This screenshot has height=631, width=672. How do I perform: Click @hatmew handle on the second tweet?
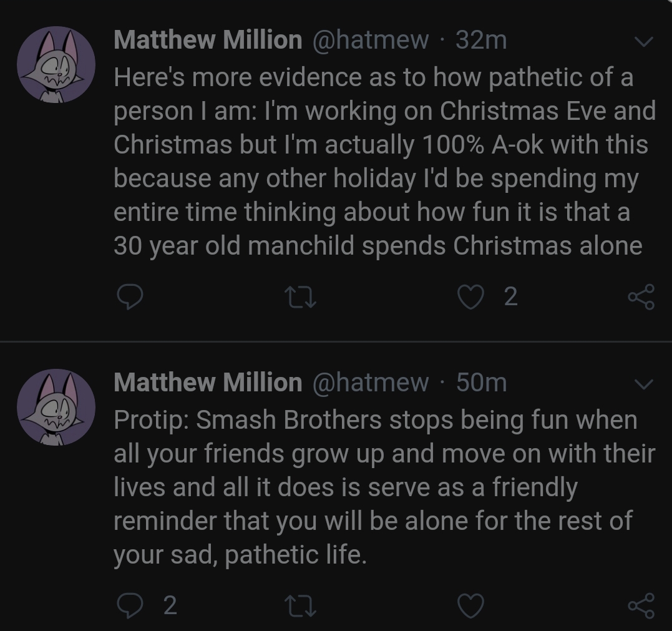pyautogui.click(x=369, y=382)
